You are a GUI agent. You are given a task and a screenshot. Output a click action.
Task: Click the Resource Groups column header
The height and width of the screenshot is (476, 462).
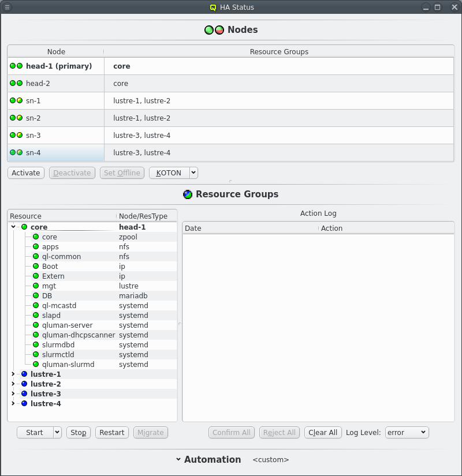[279, 51]
